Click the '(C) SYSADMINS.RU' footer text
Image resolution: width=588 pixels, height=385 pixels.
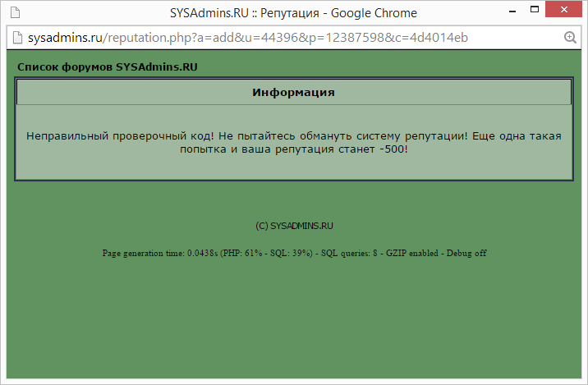coord(294,226)
